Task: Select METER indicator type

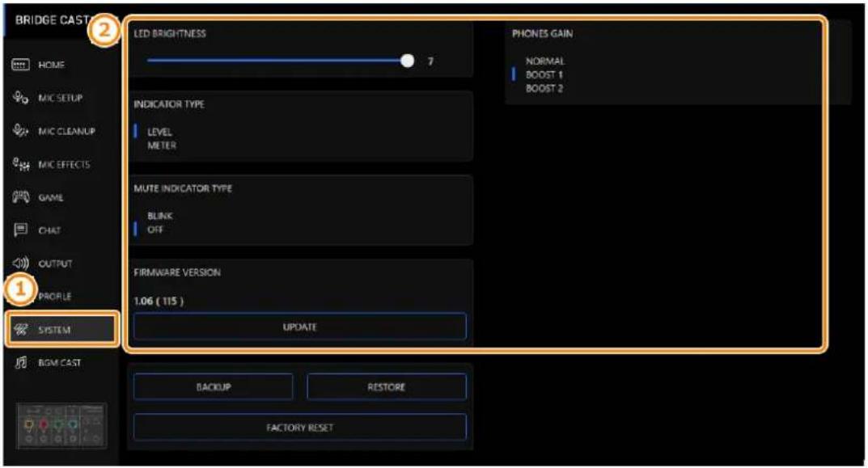Action: (162, 145)
